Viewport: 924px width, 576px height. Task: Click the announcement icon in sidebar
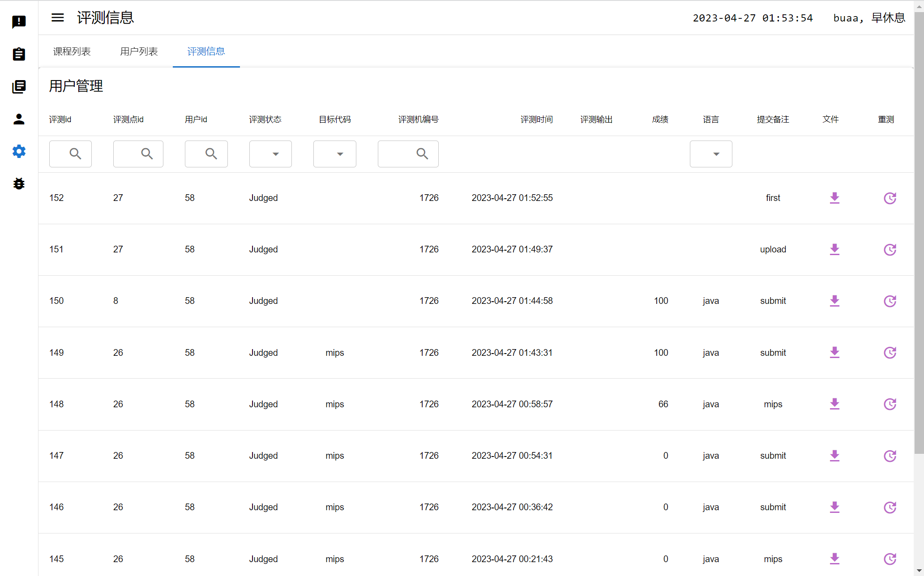point(19,21)
